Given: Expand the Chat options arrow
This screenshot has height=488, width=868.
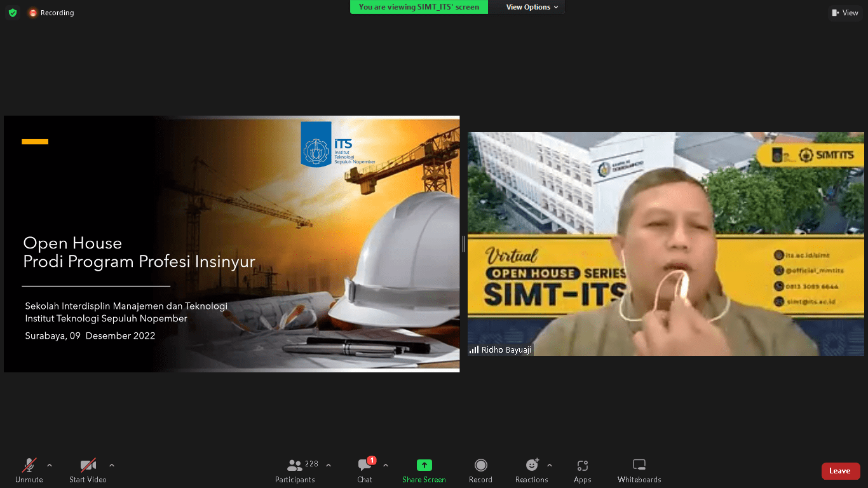Looking at the screenshot, I should pyautogui.click(x=386, y=465).
